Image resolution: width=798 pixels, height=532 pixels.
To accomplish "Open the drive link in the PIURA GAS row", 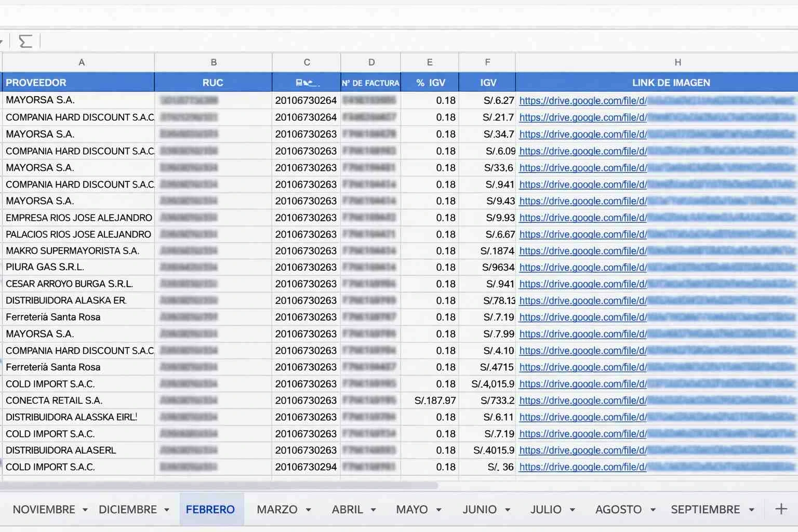I will pyautogui.click(x=582, y=267).
